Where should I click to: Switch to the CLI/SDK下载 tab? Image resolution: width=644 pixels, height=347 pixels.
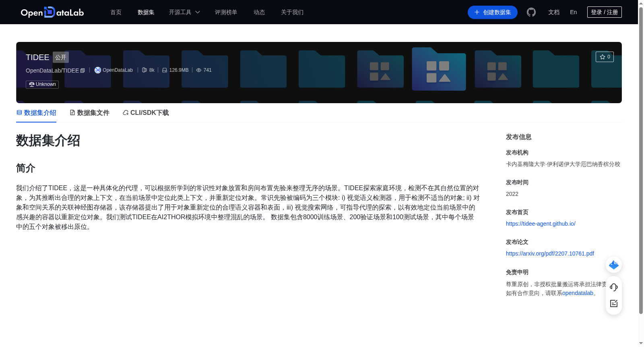coord(146,113)
